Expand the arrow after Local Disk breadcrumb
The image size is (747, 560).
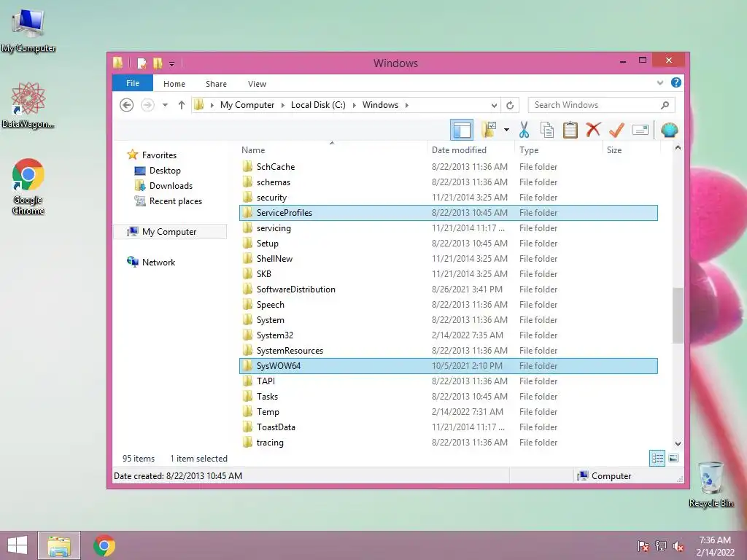point(354,105)
